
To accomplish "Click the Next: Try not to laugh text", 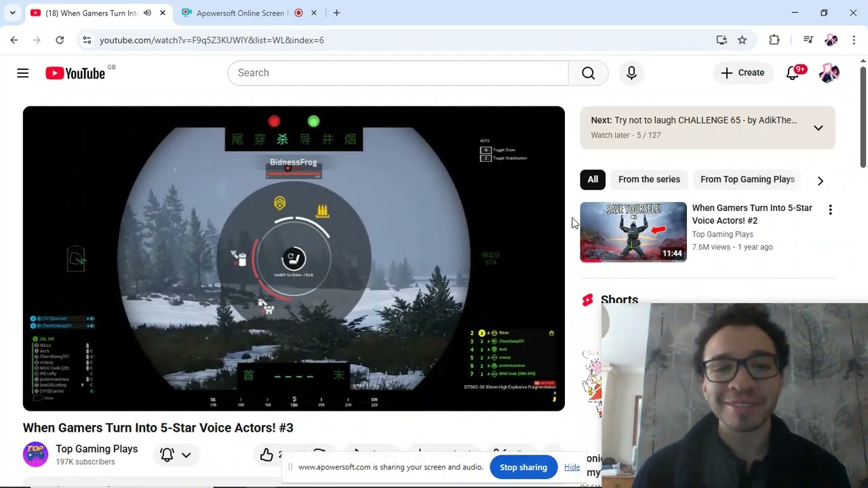I will [694, 120].
